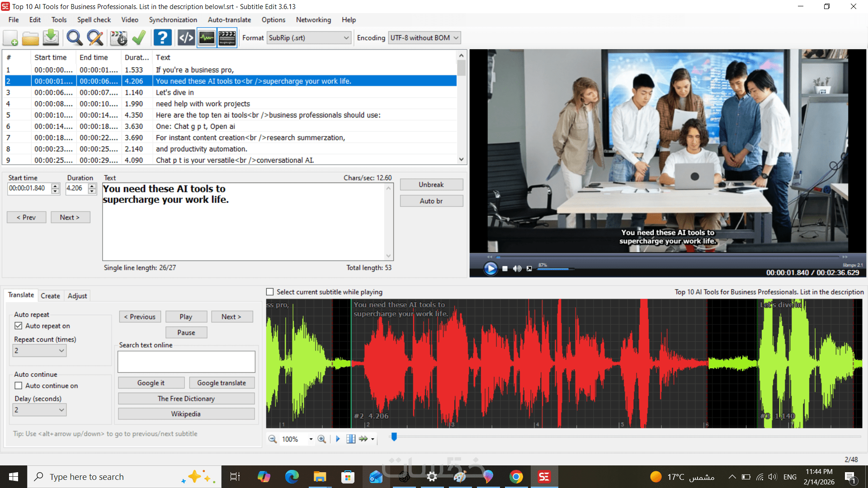Image resolution: width=868 pixels, height=488 pixels.
Task: Open subtitle file via folder icon
Action: [x=30, y=38]
